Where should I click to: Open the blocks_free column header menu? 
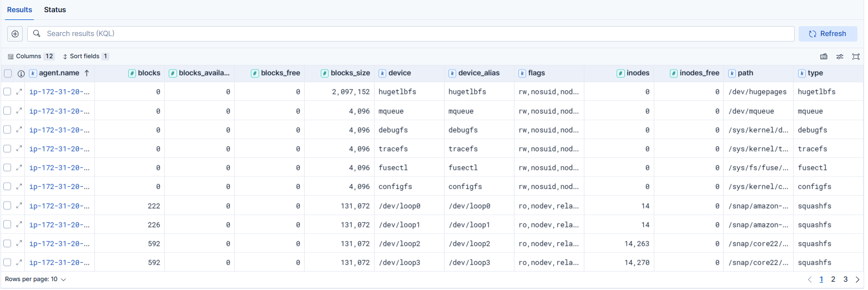269,73
